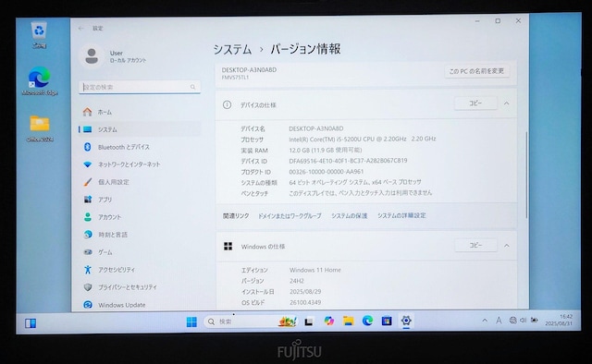Click the User account avatar

92,56
